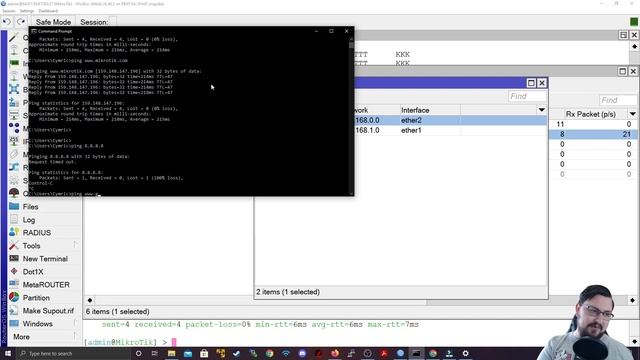
Task: Open Switch via its sidebar icon
Action: pos(14,116)
